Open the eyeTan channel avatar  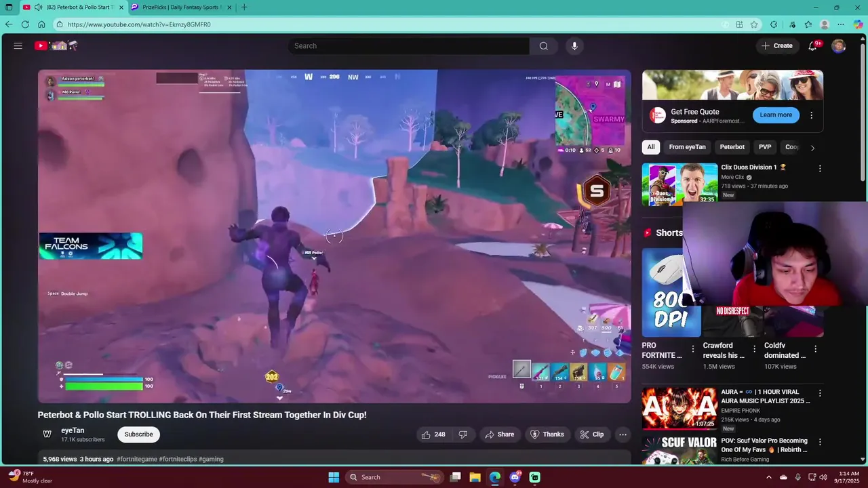(x=47, y=434)
